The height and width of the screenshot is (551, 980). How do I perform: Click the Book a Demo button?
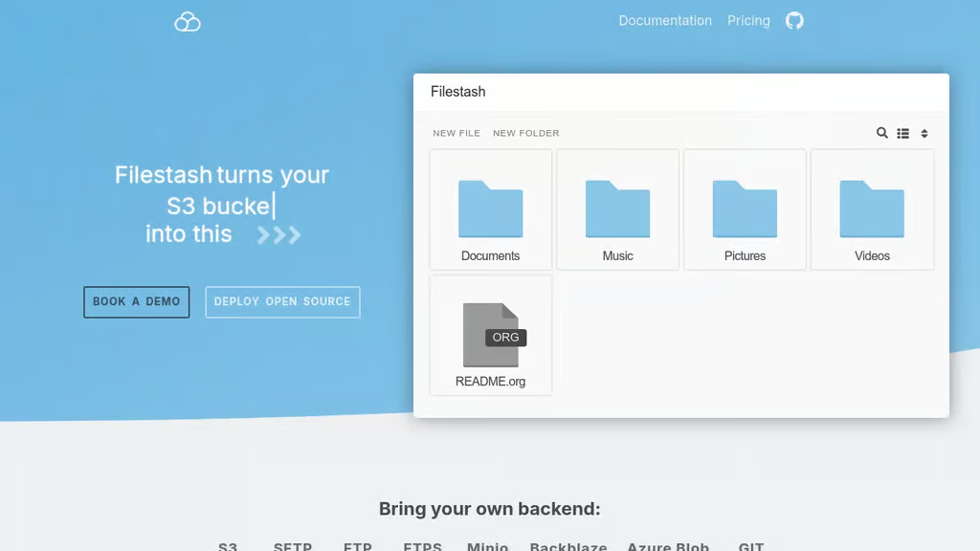pyautogui.click(x=136, y=301)
